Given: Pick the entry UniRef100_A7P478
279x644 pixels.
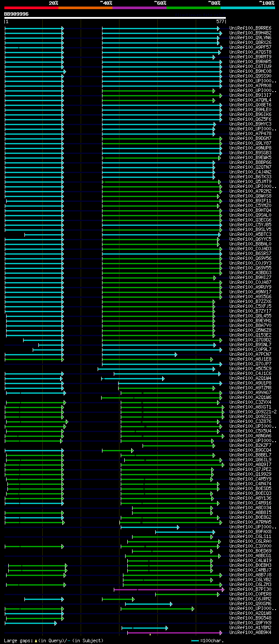Looking at the screenshot, I should click(x=250, y=134).
